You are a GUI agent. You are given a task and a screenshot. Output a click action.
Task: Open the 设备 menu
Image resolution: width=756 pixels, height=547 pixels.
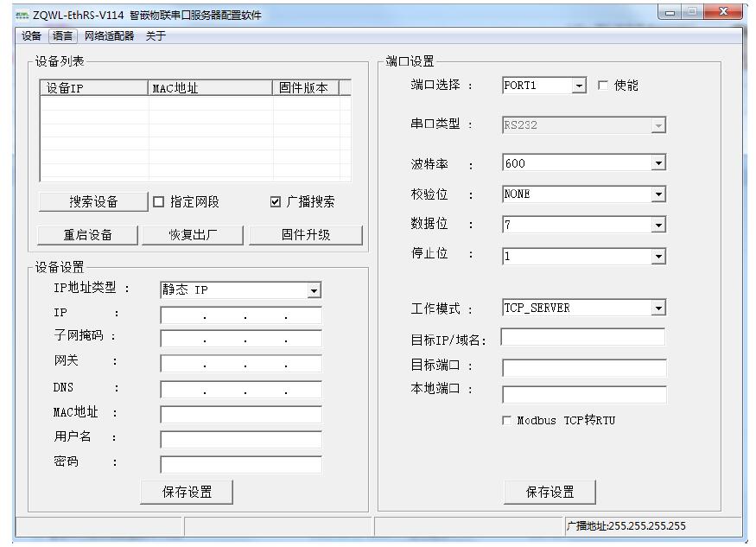tap(32, 35)
